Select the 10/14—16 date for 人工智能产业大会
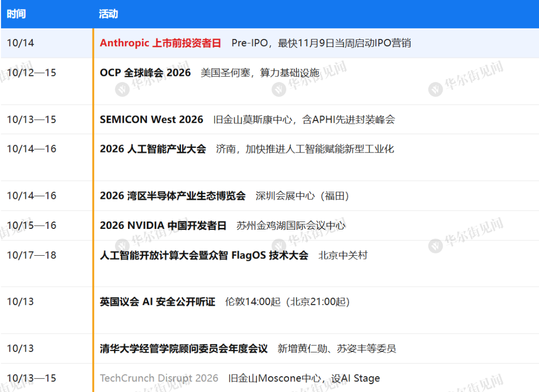This screenshot has width=539, height=392. (x=31, y=149)
